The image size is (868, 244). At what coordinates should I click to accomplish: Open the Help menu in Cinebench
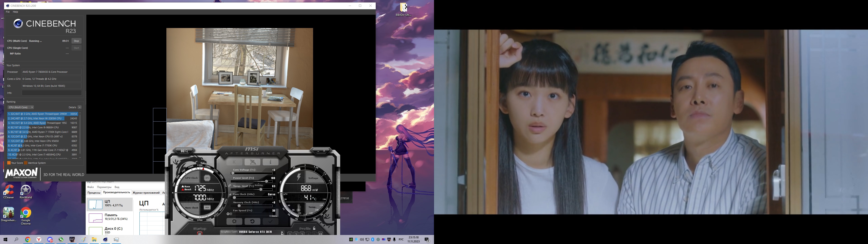[x=16, y=12]
